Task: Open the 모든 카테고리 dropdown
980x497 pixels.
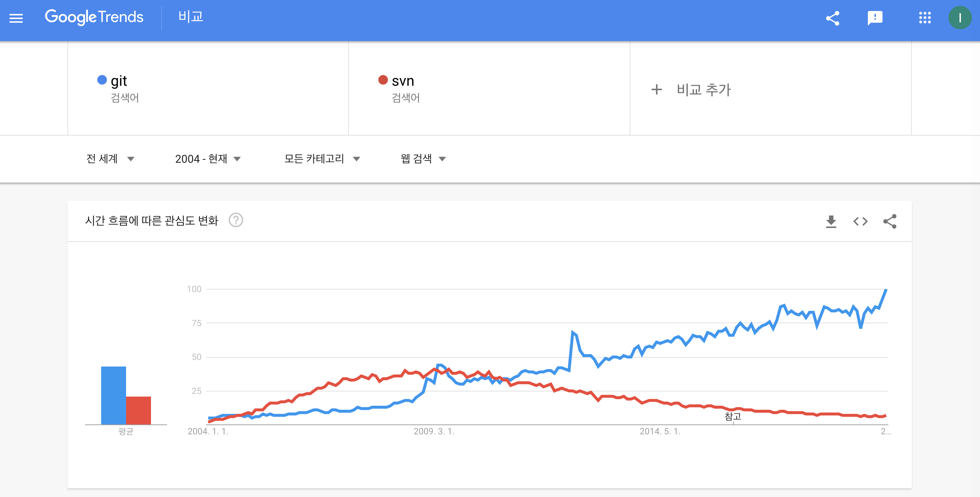Action: coord(322,159)
